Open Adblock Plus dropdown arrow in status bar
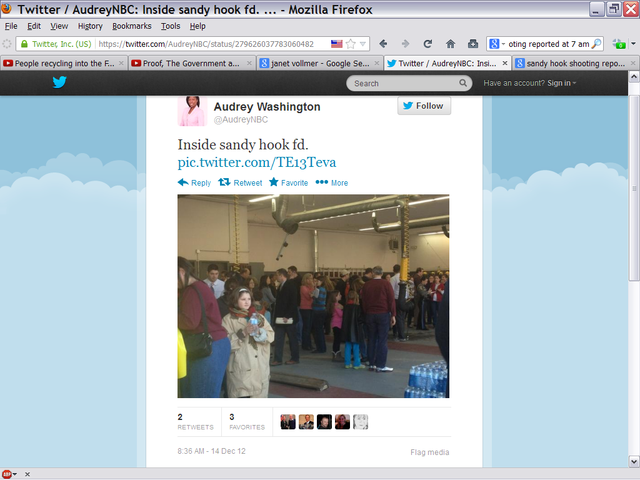The height and width of the screenshot is (480, 640). (15, 474)
